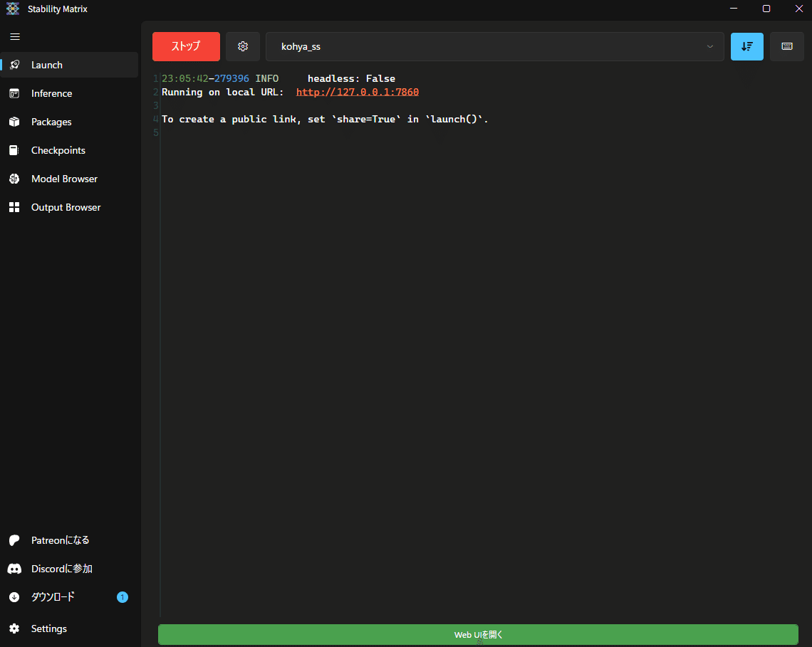Open launch options gear icon

[x=243, y=46]
